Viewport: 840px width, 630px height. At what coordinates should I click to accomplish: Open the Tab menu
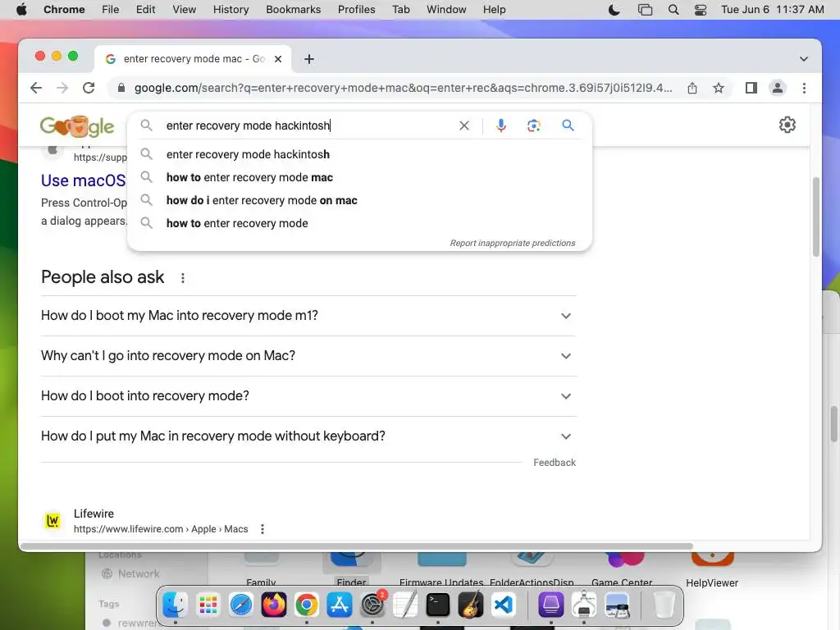coord(400,10)
